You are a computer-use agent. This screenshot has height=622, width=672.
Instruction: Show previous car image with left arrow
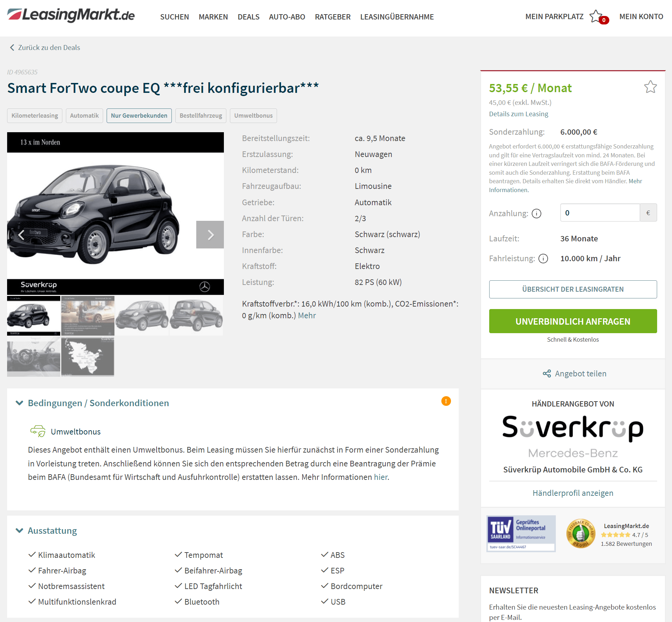coord(21,235)
